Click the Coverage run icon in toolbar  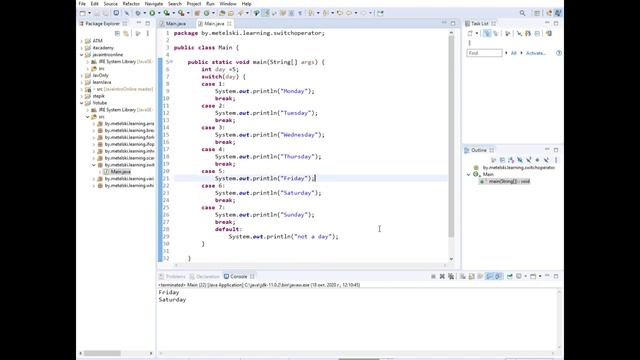click(x=166, y=13)
